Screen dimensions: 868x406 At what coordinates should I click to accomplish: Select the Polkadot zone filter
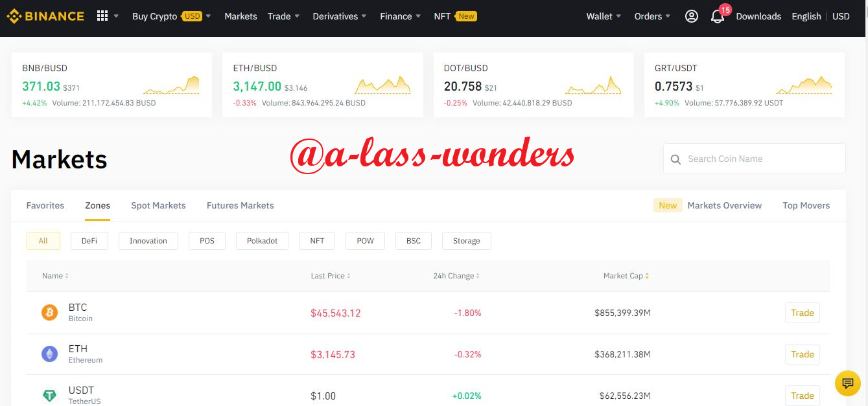coord(263,241)
